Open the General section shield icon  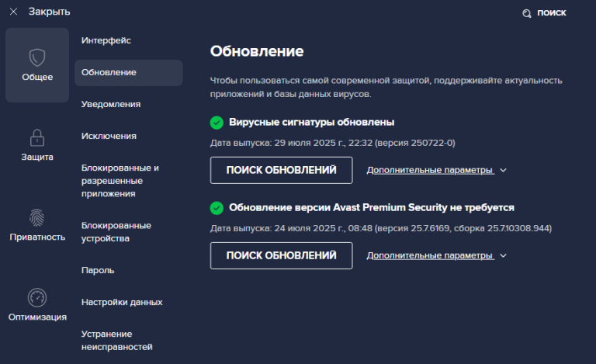(37, 57)
